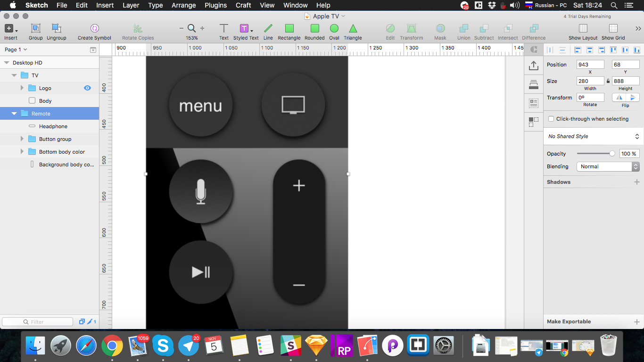
Task: Open the Arrange menu
Action: tap(183, 5)
